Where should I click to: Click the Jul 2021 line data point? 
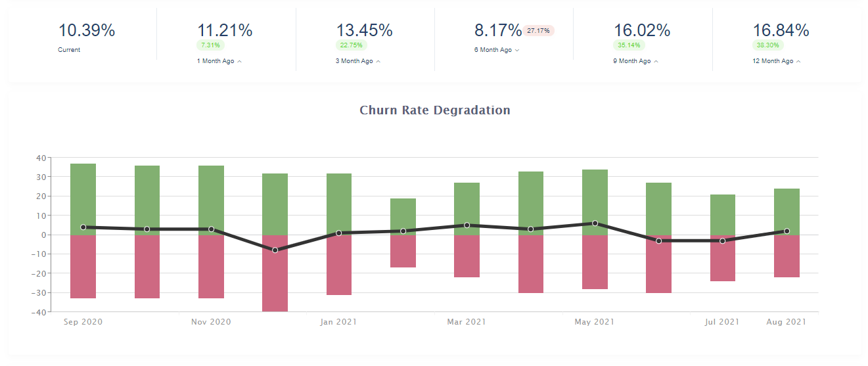pyautogui.click(x=723, y=241)
